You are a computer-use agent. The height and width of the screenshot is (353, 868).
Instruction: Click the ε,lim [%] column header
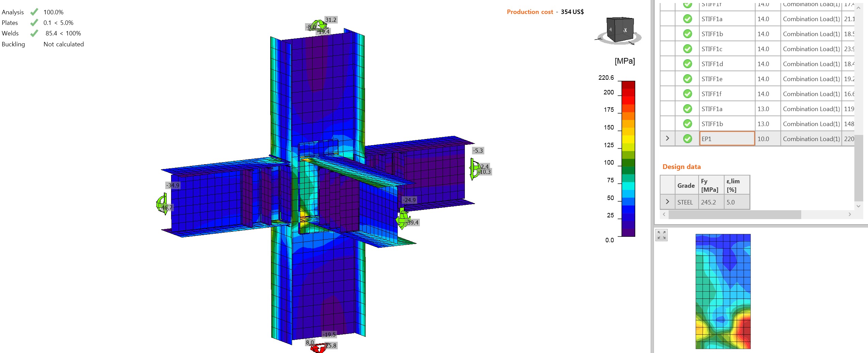pyautogui.click(x=736, y=185)
